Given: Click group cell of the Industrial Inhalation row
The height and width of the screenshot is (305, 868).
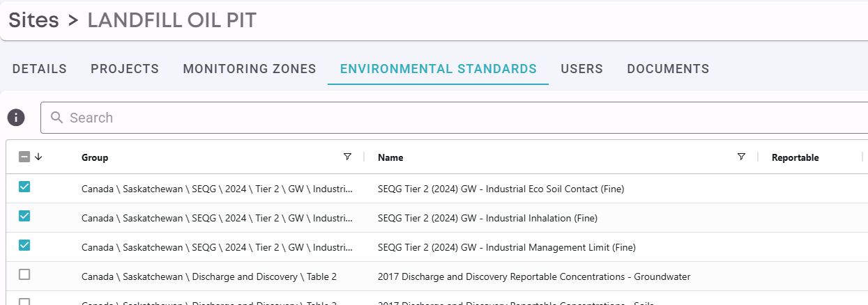Looking at the screenshot, I should point(217,218).
